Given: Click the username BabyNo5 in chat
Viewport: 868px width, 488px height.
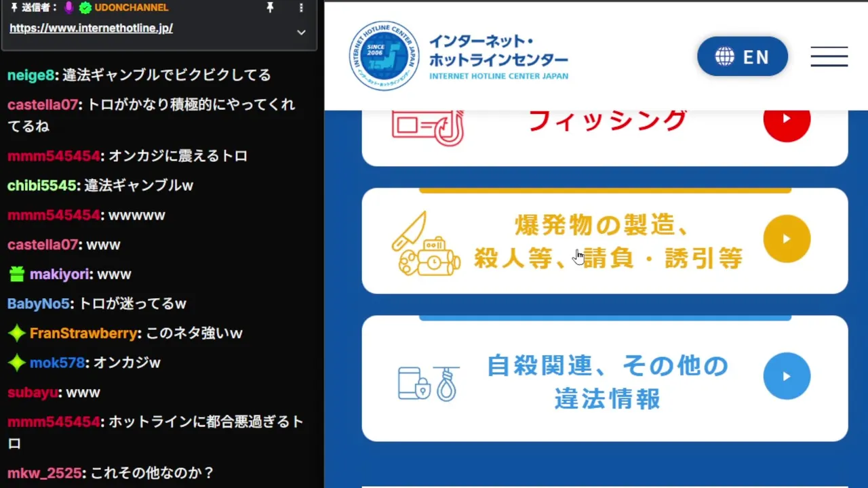Looking at the screenshot, I should click(39, 304).
